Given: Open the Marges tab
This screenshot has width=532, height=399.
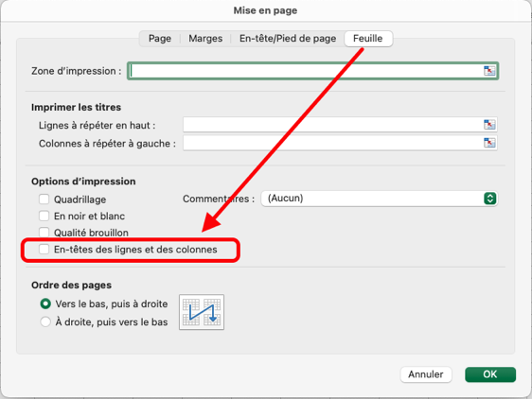Looking at the screenshot, I should (205, 39).
